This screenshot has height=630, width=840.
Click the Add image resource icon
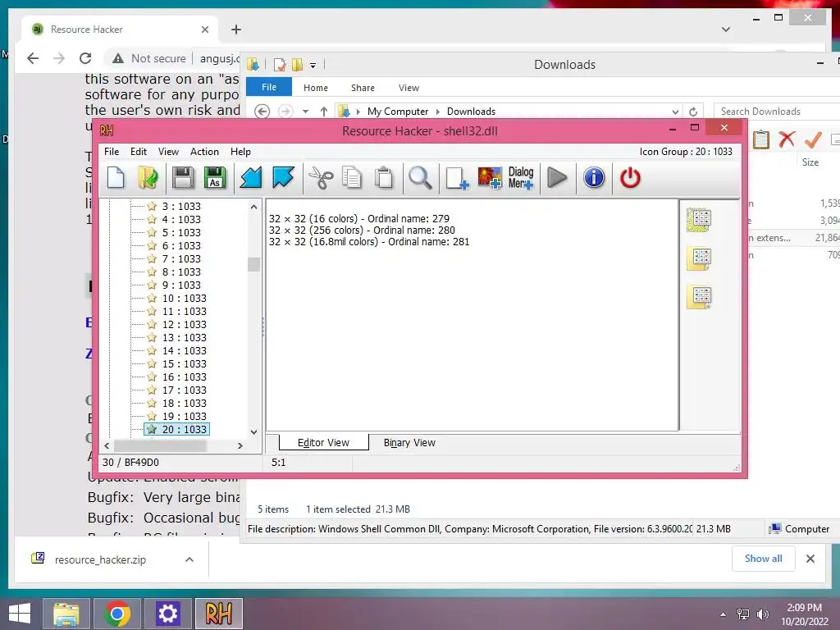pos(490,178)
